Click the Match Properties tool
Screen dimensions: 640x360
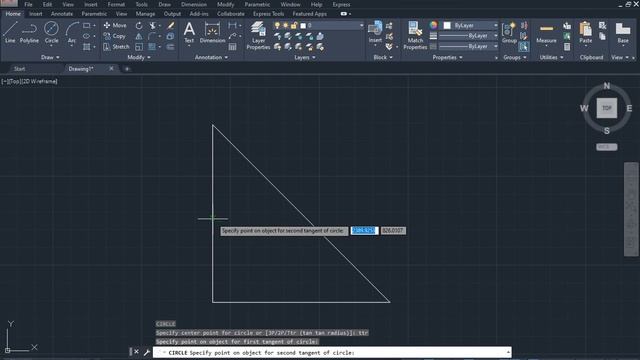pos(415,36)
